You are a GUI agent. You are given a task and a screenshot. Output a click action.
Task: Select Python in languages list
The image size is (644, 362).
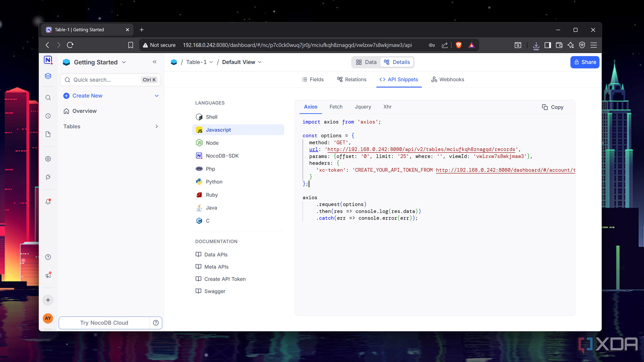[x=238, y=182]
